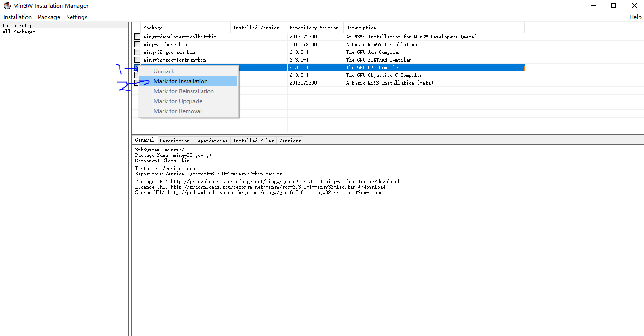Click the MinGW app icon in title bar
This screenshot has width=644, height=336.
click(x=7, y=6)
